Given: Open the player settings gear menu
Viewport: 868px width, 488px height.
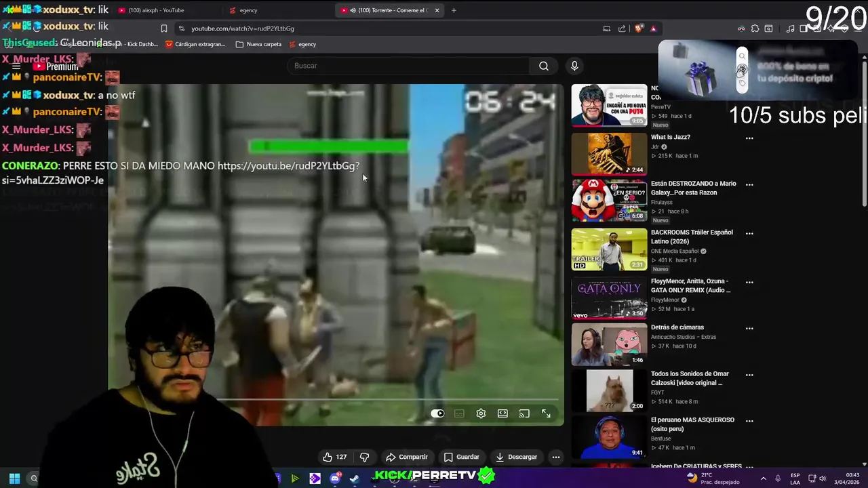Looking at the screenshot, I should point(481,413).
